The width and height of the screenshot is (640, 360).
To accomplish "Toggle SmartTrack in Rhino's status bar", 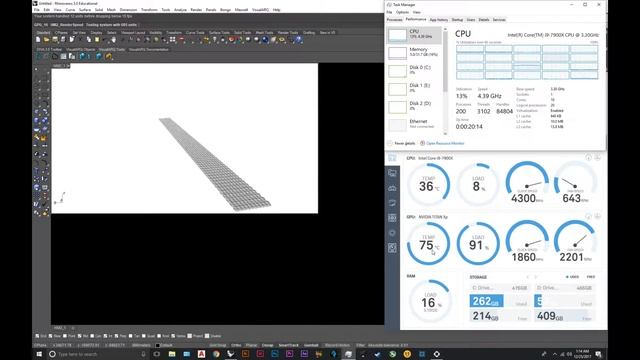I will (289, 345).
